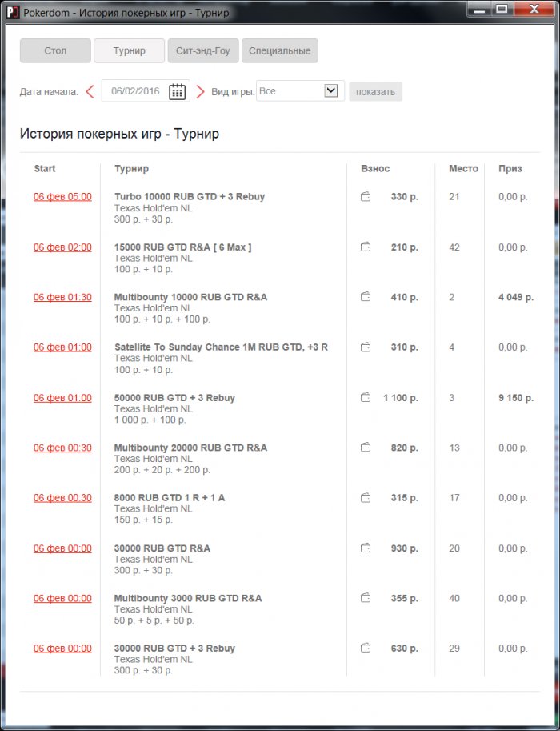Open the 06 фев 01:30 tournament link
The width and height of the screenshot is (560, 731).
tap(62, 297)
